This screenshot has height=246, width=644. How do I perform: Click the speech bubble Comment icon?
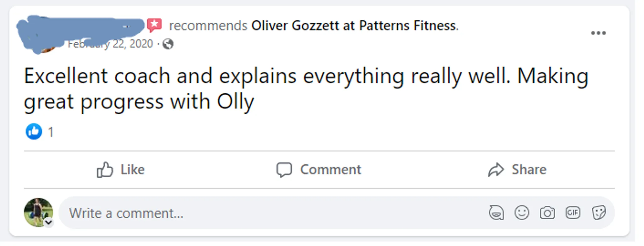coord(284,170)
